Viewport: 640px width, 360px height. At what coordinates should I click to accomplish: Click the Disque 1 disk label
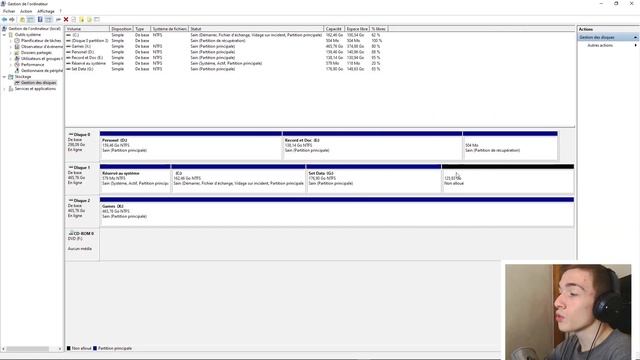click(82, 179)
